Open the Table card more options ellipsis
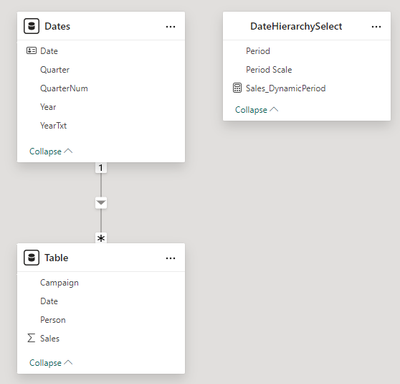 [x=170, y=258]
